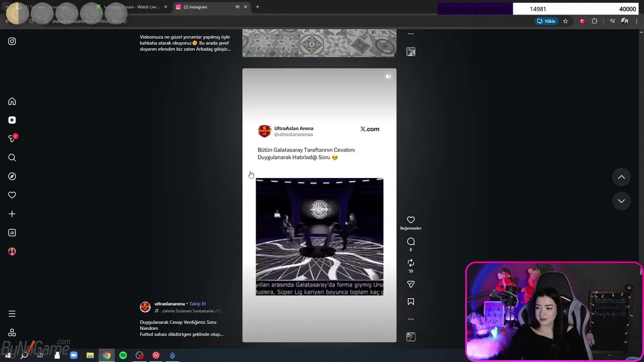Open the search icon in sidebar
Screen dimensions: 644x362
[12, 158]
